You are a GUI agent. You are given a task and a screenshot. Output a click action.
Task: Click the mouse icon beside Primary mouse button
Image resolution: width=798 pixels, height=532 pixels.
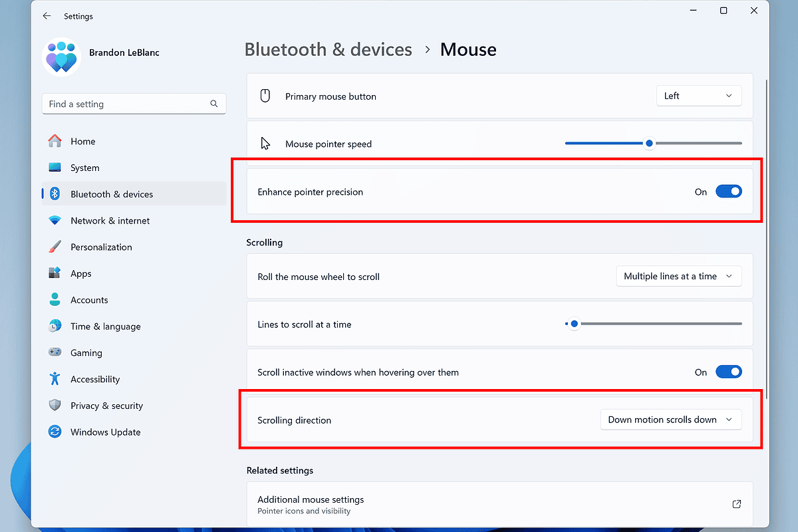point(265,96)
